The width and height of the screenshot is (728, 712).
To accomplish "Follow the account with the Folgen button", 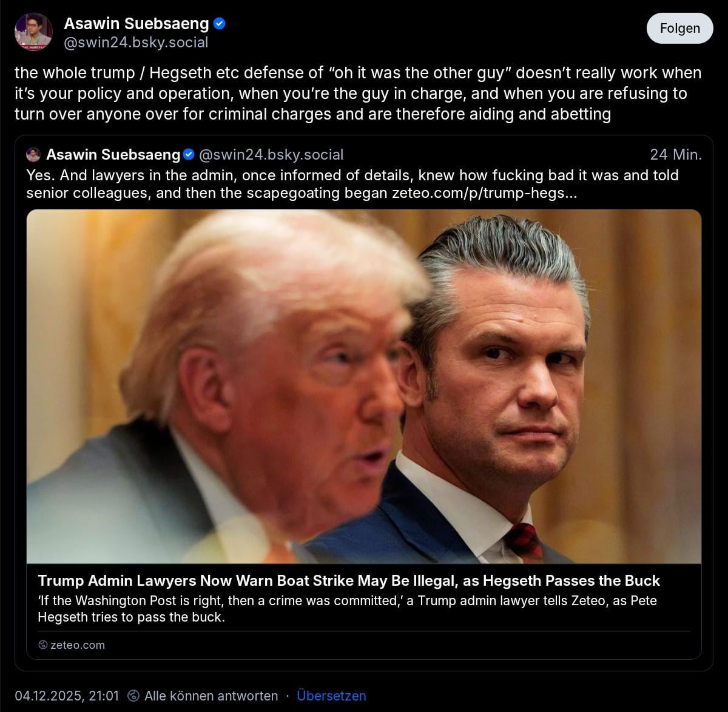I will (x=679, y=29).
